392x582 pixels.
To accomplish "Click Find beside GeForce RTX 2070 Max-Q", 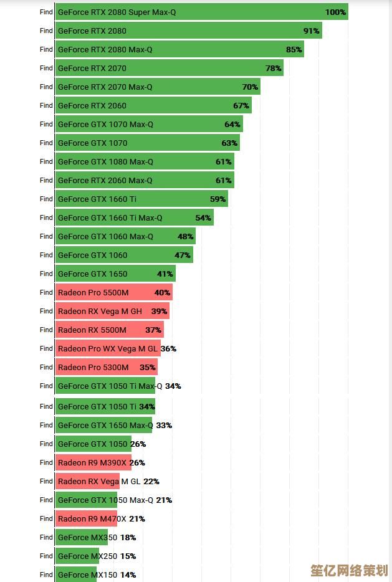I will [46, 87].
